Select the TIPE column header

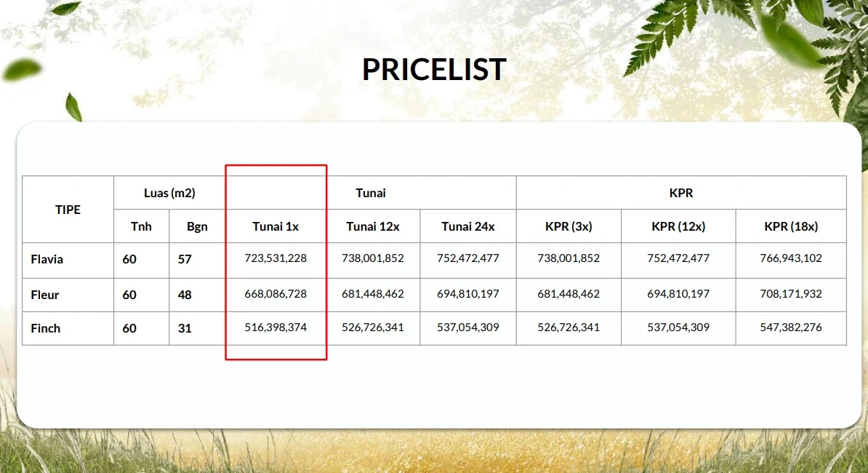tap(68, 210)
